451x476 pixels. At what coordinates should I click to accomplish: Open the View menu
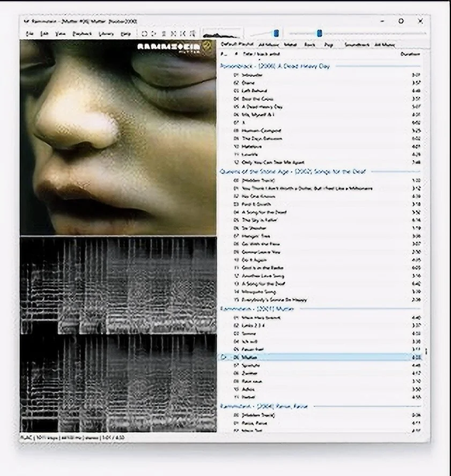(x=61, y=34)
